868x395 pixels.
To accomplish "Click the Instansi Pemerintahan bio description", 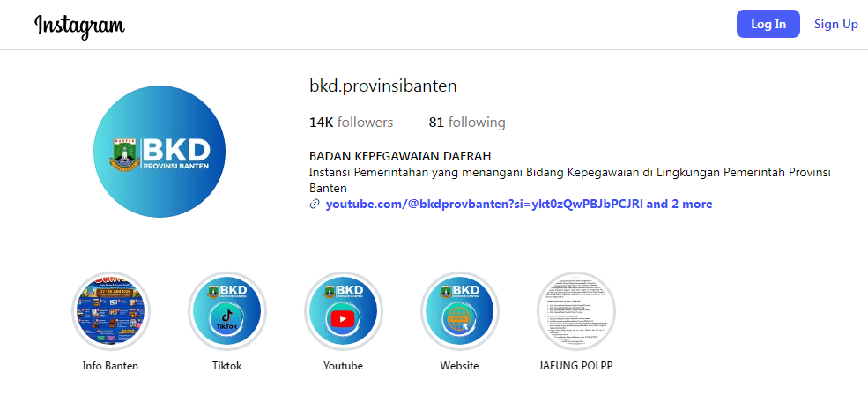I will point(570,180).
